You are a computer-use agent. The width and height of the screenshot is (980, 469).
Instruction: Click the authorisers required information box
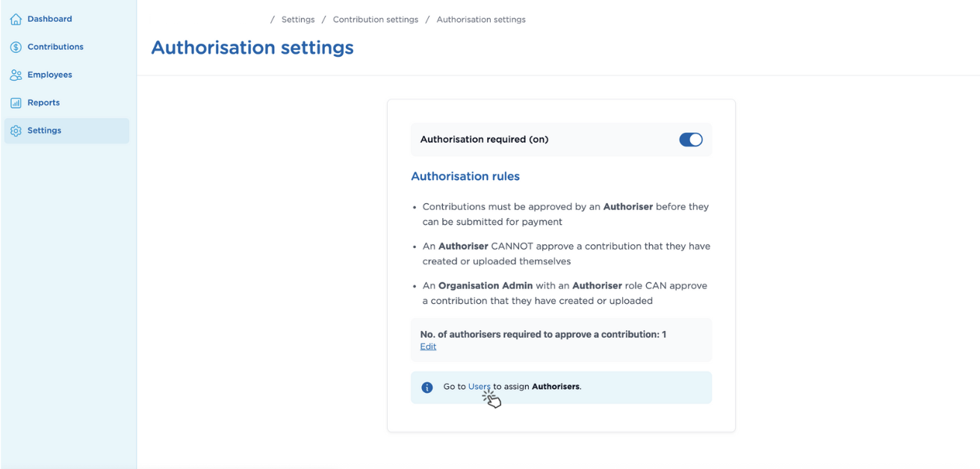(x=561, y=340)
